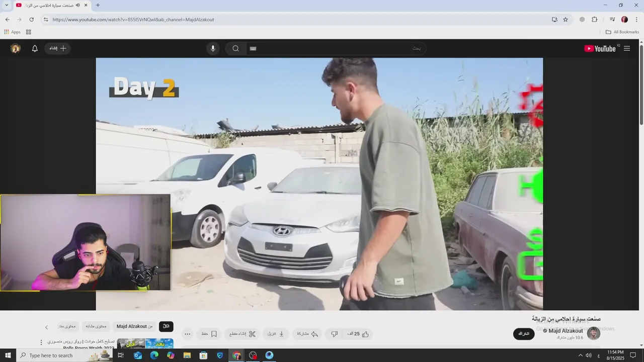Click the video title 'صنعت سيارة احلامي من الزبالة'
The width and height of the screenshot is (644, 362).
(566, 319)
